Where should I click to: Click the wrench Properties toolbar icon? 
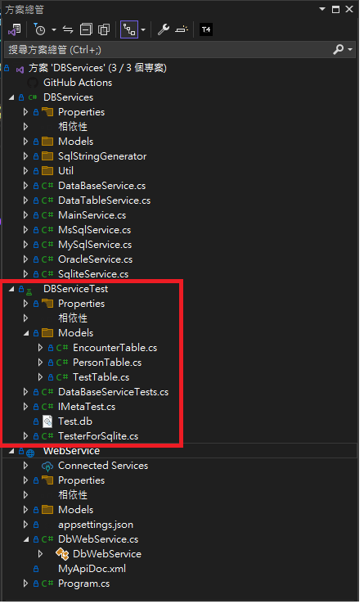click(x=164, y=29)
